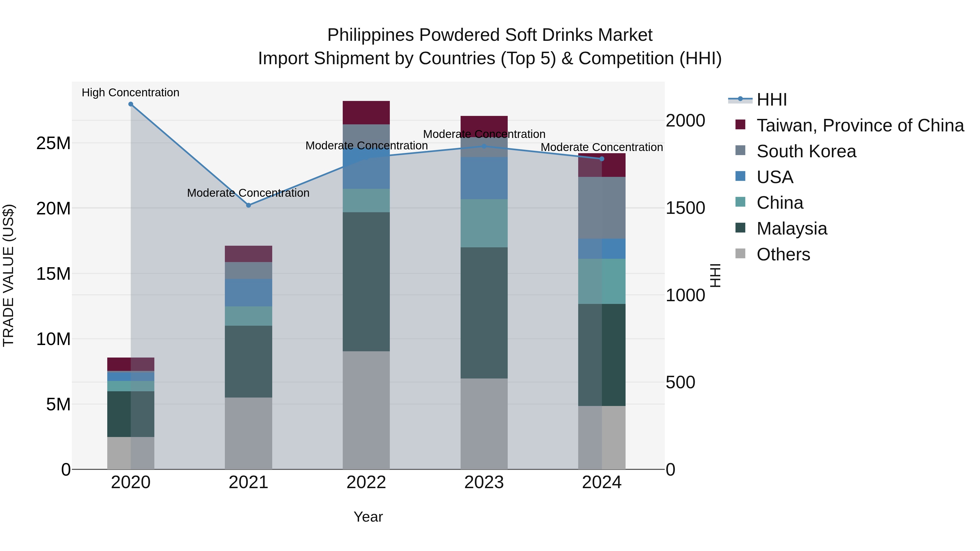
Task: Click the Taiwan maroon legend swatch
Action: click(x=740, y=124)
